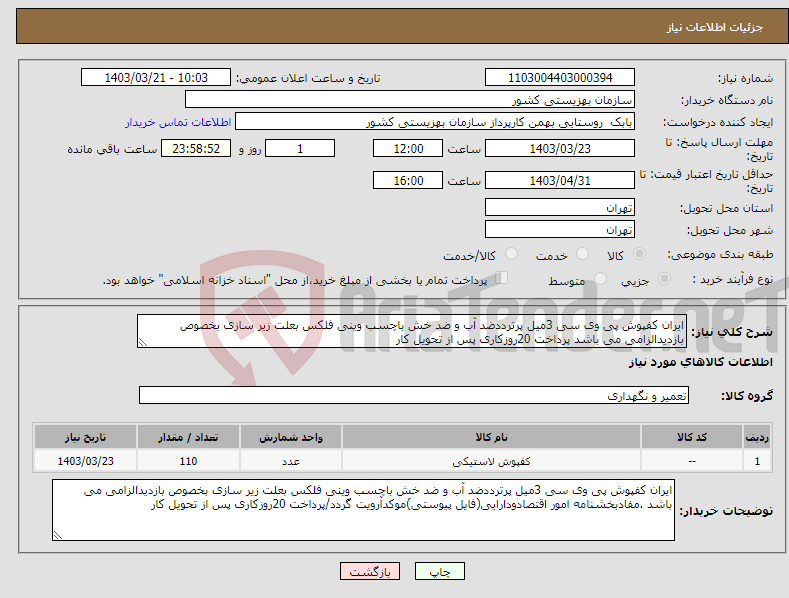789x598 pixels.
Task: Click the buyer organization field سازمان بهزیستی کشور
Action: (x=410, y=99)
